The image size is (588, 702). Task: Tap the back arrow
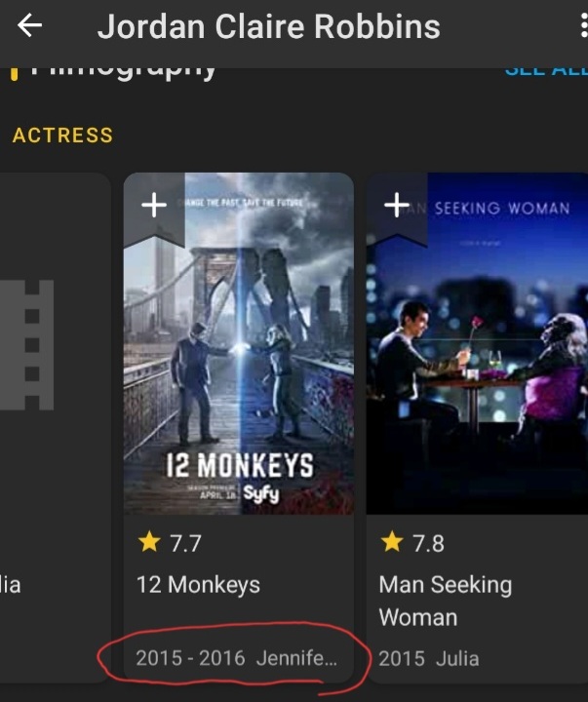click(30, 26)
